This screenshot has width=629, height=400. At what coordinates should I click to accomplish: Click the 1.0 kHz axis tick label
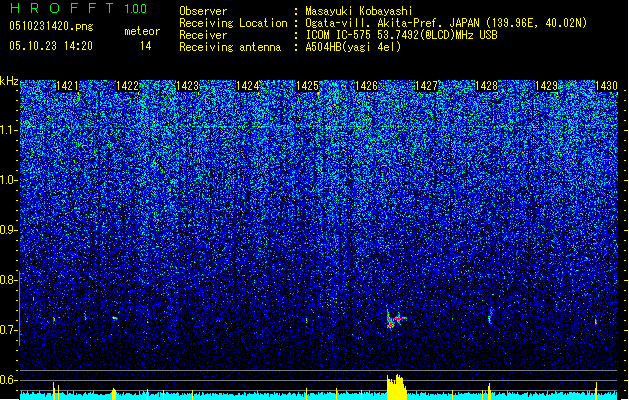point(9,181)
